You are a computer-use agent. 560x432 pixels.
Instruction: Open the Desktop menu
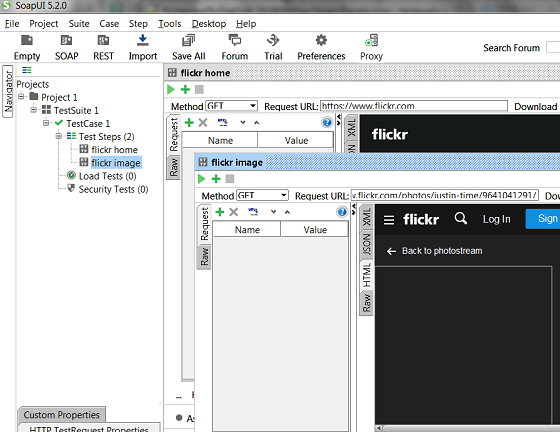[x=209, y=24]
